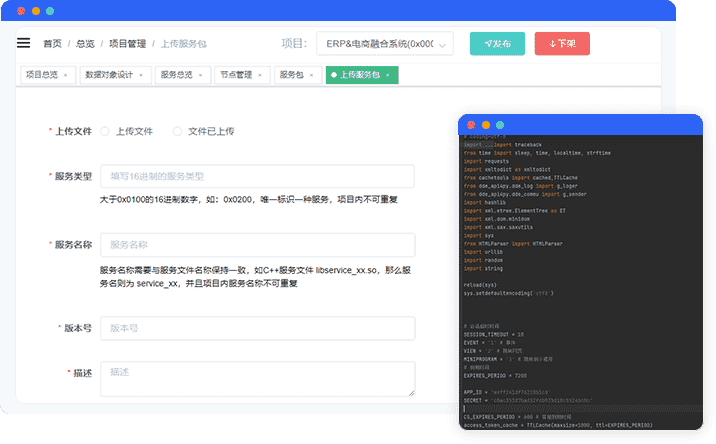Select the 上传文件 radio option
Image resolution: width=716 pixels, height=444 pixels.
pos(106,131)
